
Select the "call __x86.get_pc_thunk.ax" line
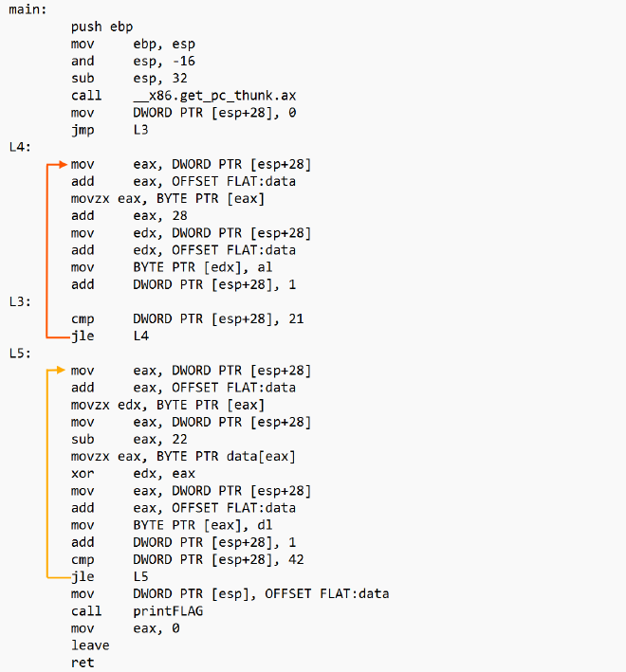click(x=183, y=96)
